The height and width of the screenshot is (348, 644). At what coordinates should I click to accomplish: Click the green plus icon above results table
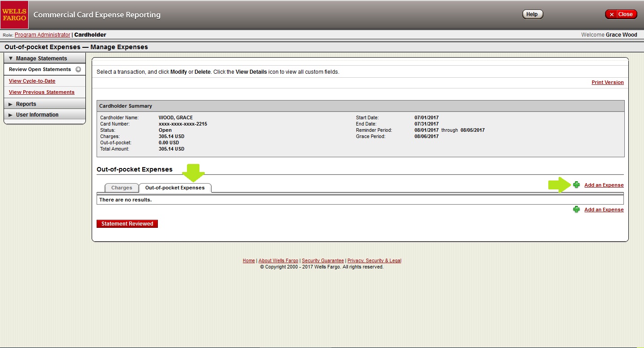576,185
